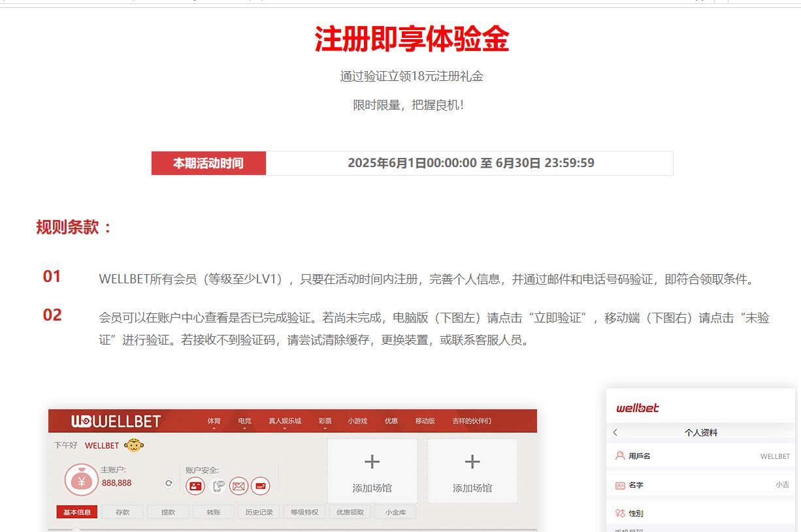Click the 本期活动时间 red label

click(208, 163)
